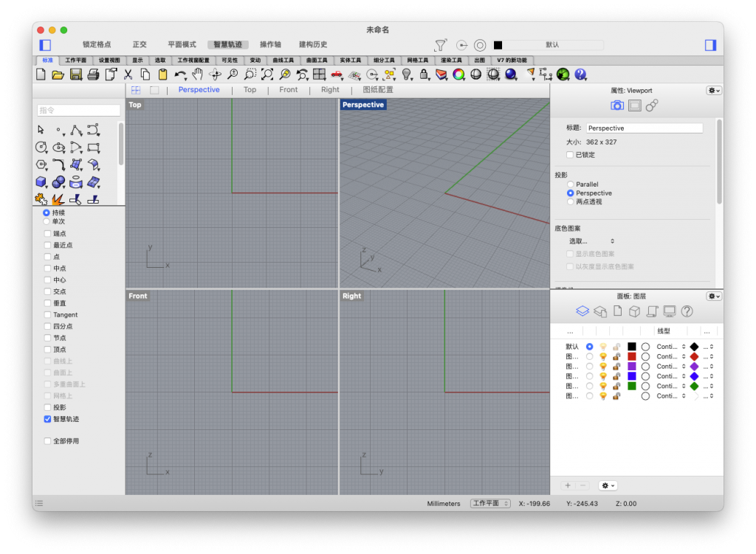Select the Circle tool in left sidebar
Viewport: 756px width, 554px height.
[41, 148]
